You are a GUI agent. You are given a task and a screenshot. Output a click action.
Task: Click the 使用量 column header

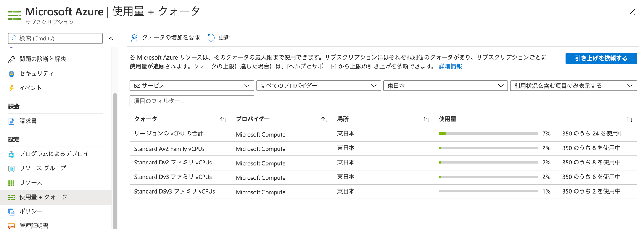[x=447, y=119]
